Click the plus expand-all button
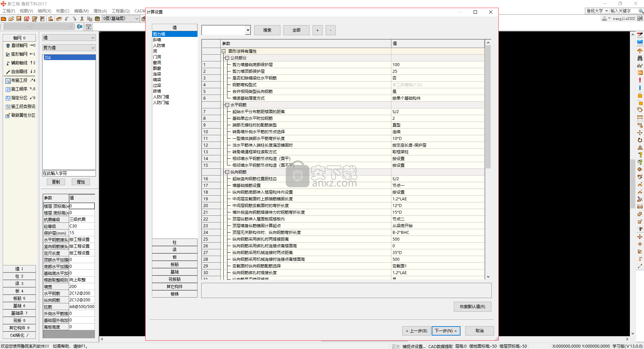Screen dimensions: 644x349 pos(318,30)
